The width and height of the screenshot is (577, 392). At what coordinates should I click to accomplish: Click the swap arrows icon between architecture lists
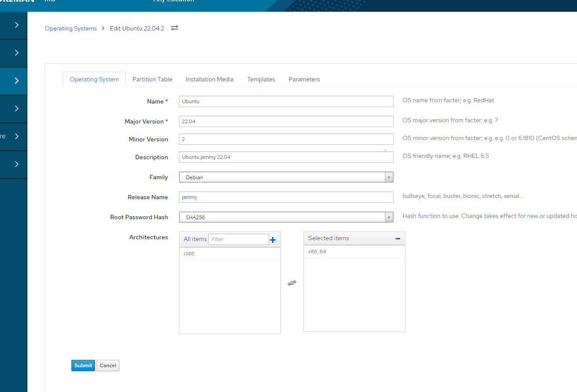pos(292,283)
